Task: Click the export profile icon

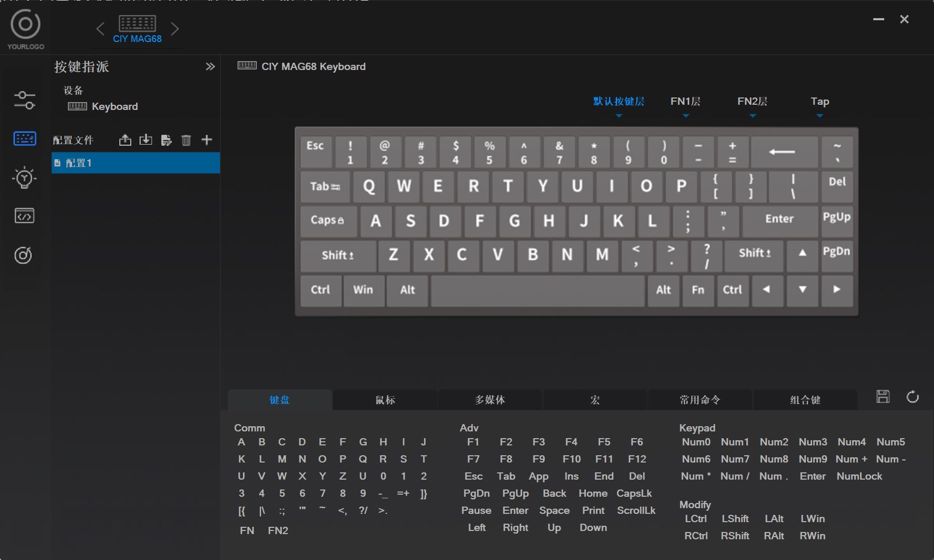Action: pyautogui.click(x=125, y=140)
